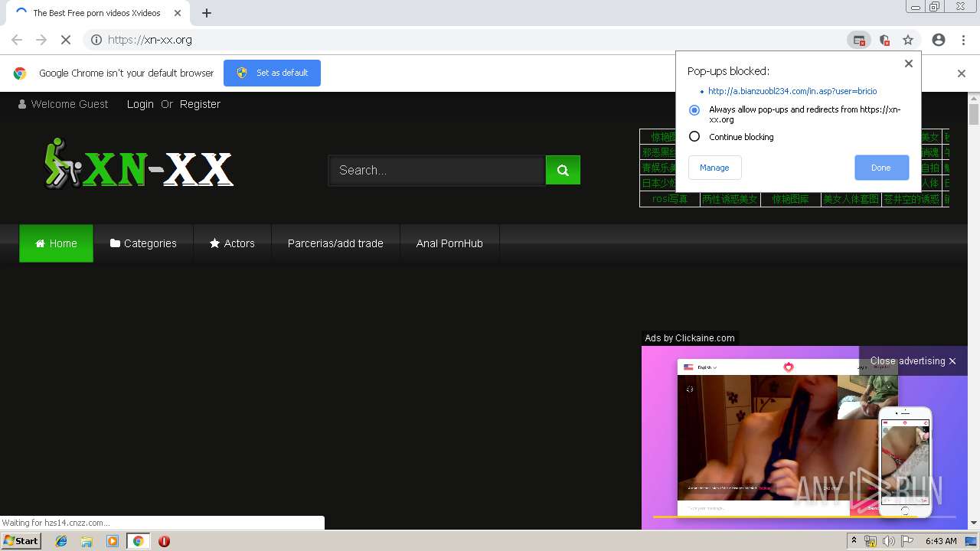Open the Chrome profile avatar
Viewport: 980px width, 551px height.
coord(939,40)
